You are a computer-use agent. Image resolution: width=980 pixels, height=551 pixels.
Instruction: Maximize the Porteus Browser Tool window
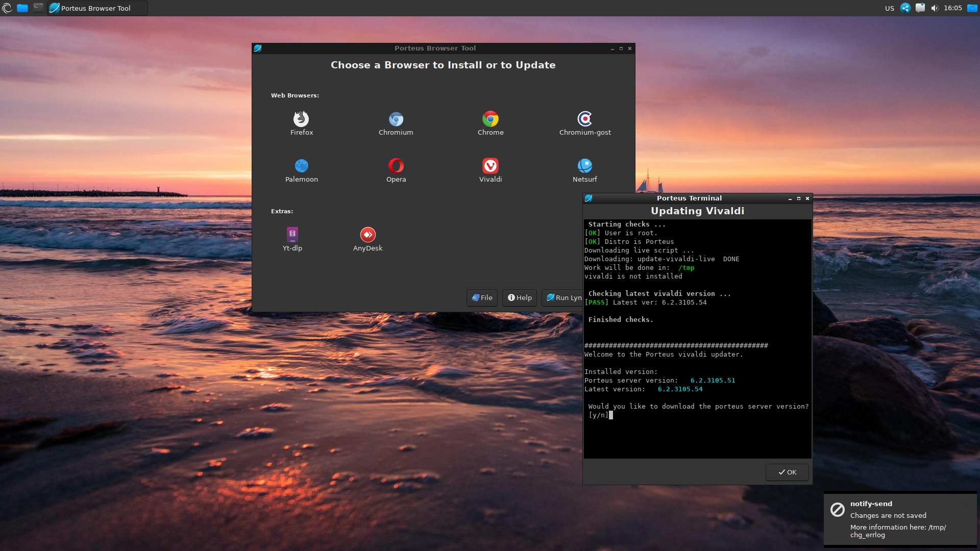[x=621, y=48]
